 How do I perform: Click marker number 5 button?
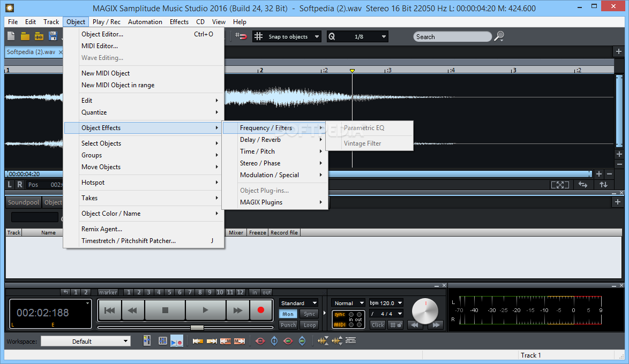click(x=169, y=292)
